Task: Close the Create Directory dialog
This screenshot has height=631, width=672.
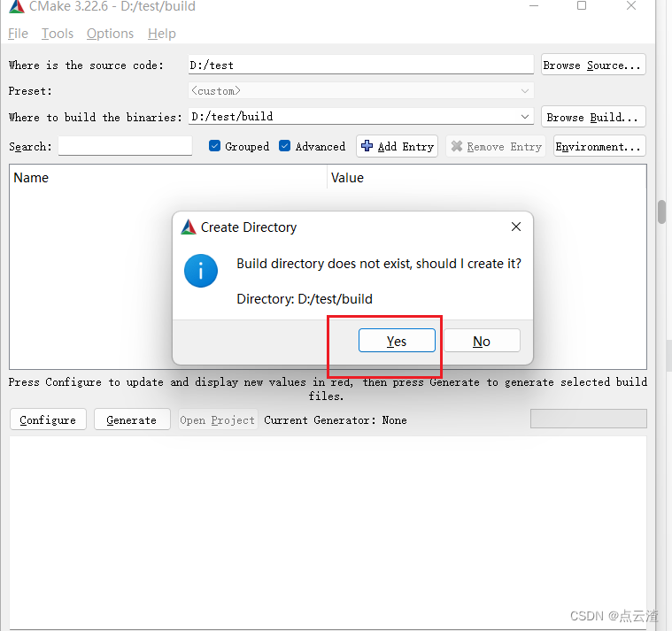Action: click(516, 227)
